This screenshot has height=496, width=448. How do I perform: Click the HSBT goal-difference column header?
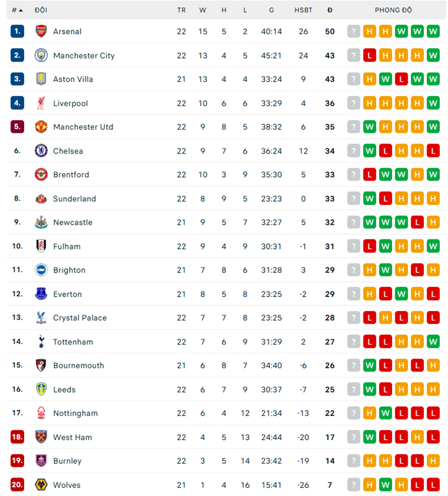coord(303,10)
